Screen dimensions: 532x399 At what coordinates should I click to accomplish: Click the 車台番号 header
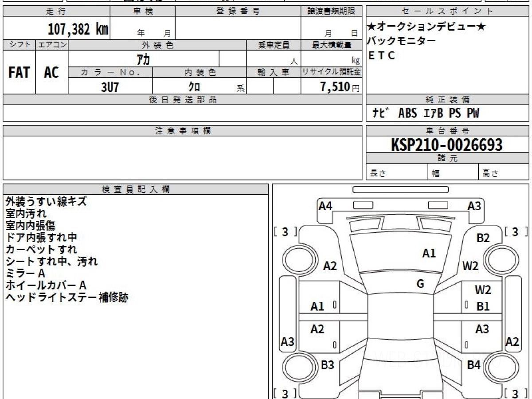[447, 131]
